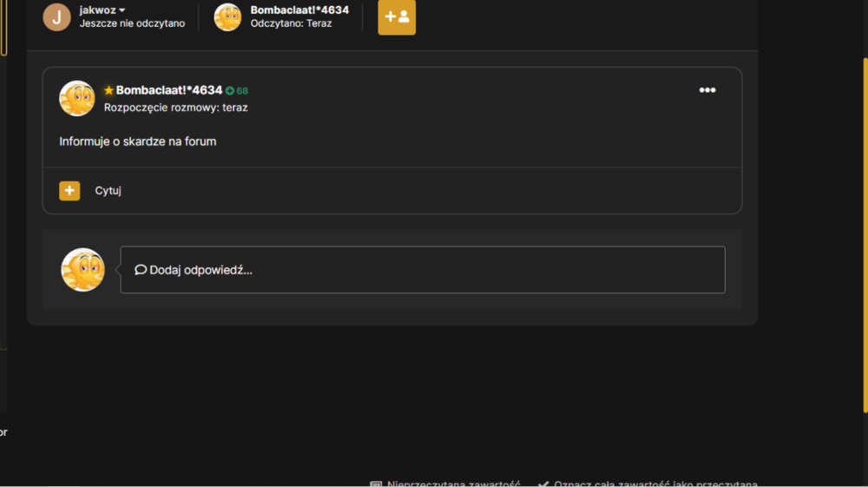Screen dimensions: 868x487
Task: Click the green reputation badge 68
Action: pyautogui.click(x=237, y=91)
